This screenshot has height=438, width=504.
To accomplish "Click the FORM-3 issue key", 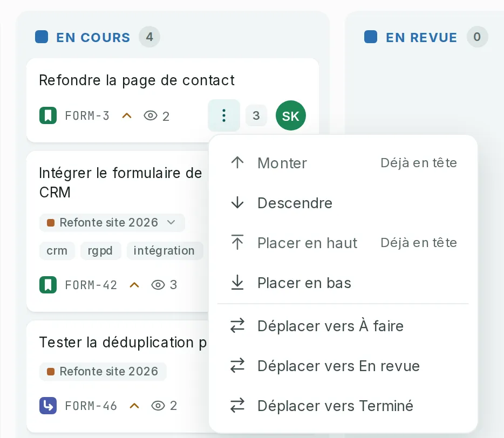I will pos(87,115).
